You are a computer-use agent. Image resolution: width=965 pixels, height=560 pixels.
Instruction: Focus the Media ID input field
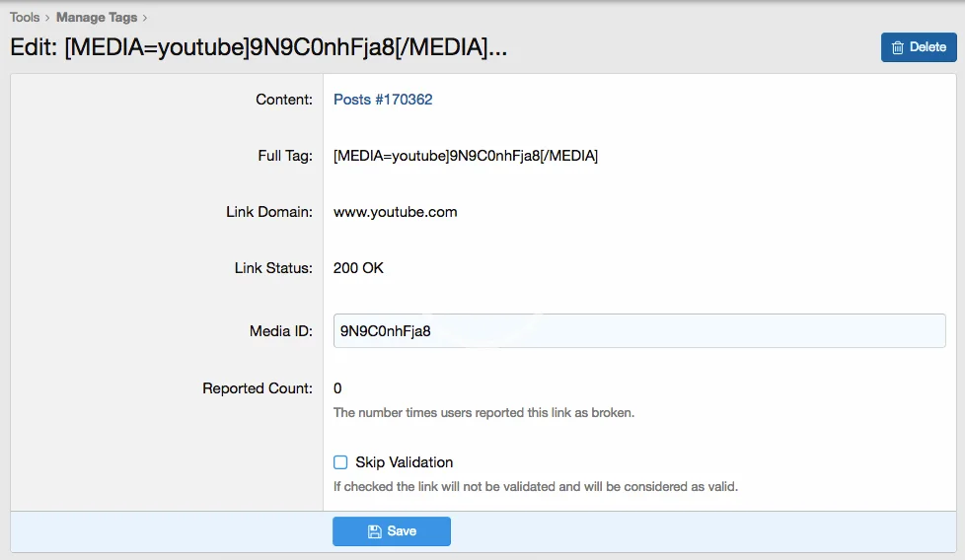[x=639, y=331]
